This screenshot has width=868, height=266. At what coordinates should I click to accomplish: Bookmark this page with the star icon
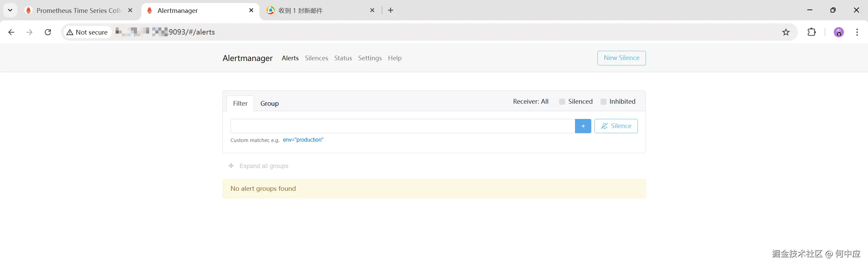coord(786,32)
